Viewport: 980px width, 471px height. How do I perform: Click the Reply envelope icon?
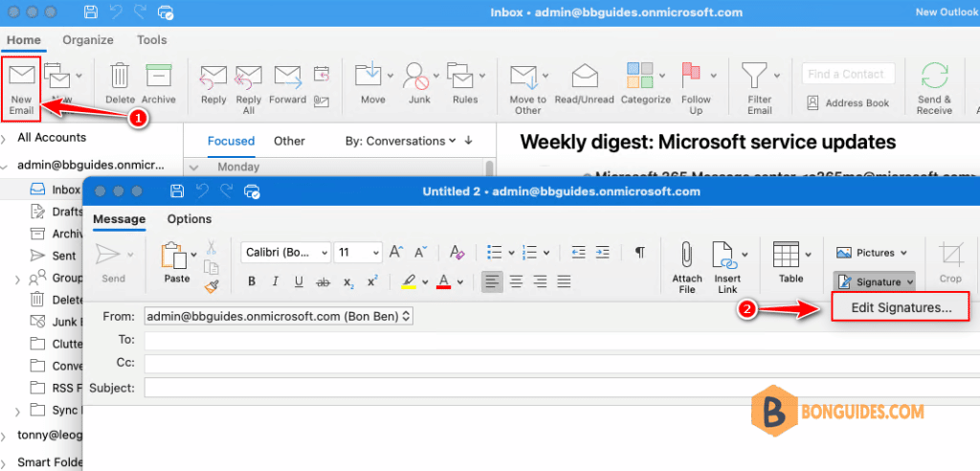pyautogui.click(x=213, y=77)
